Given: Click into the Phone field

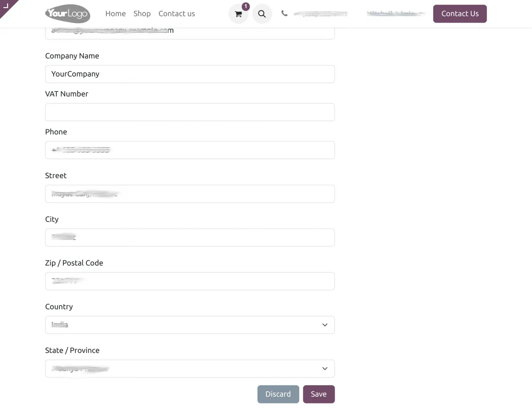Looking at the screenshot, I should click(190, 150).
